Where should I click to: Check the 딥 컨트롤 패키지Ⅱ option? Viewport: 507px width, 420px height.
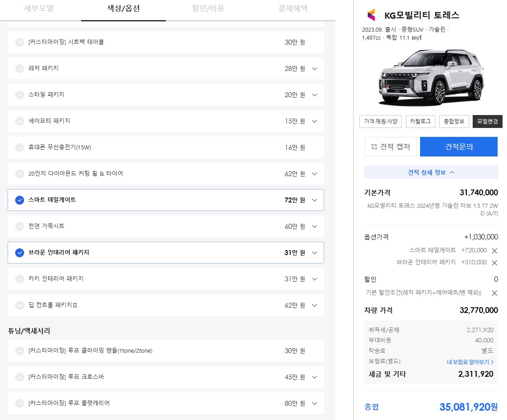[20, 305]
